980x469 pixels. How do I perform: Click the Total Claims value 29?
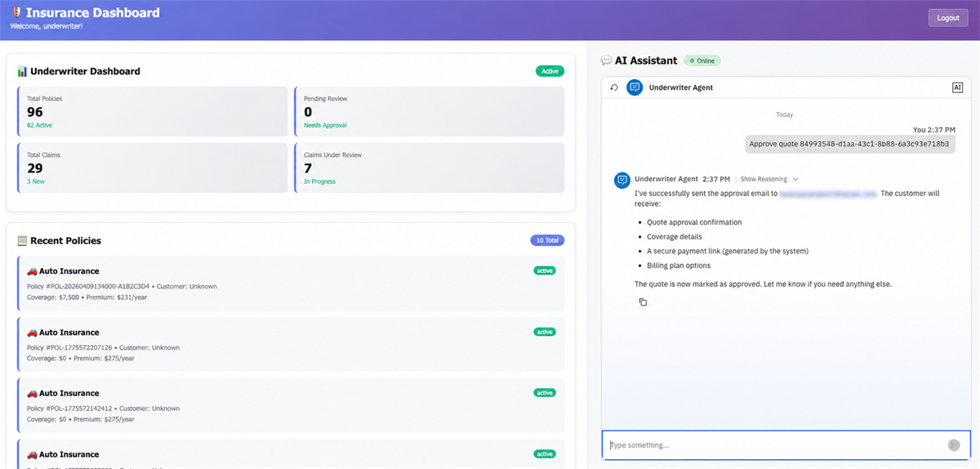tap(35, 168)
